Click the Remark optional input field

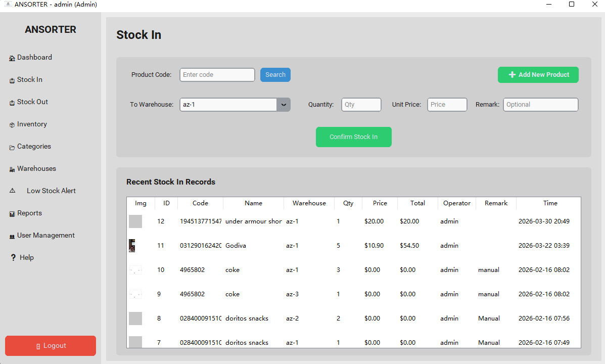[541, 105]
